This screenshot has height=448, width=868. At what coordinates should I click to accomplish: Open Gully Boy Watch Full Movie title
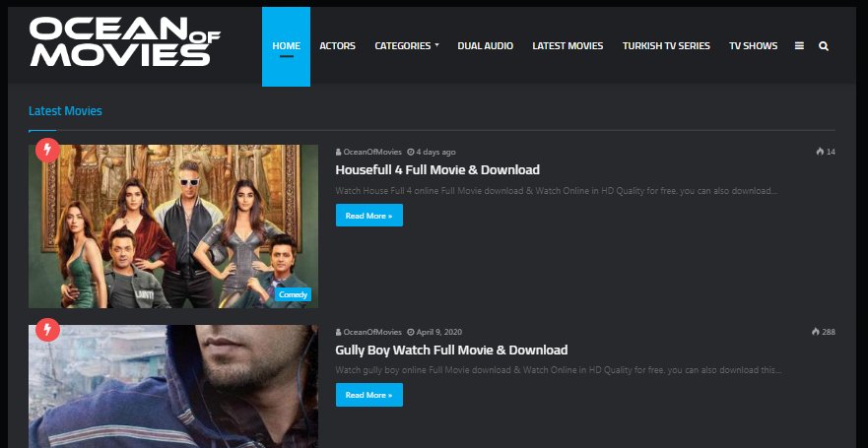[x=451, y=351]
